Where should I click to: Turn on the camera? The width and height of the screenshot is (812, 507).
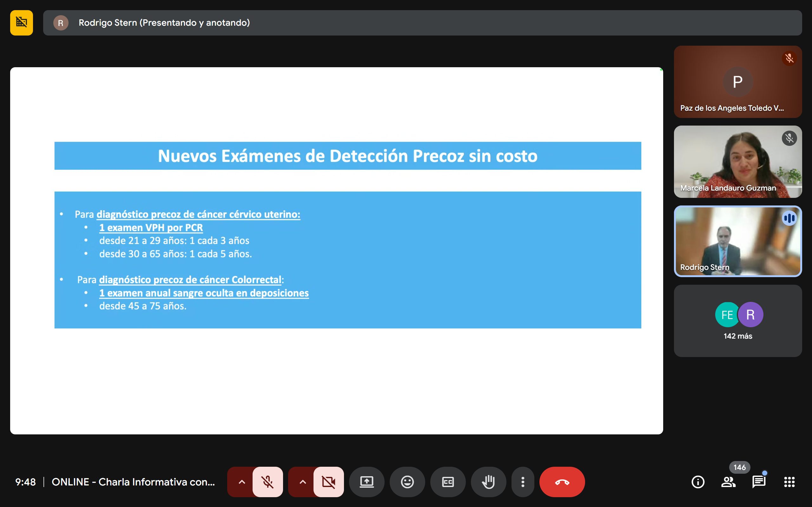328,482
